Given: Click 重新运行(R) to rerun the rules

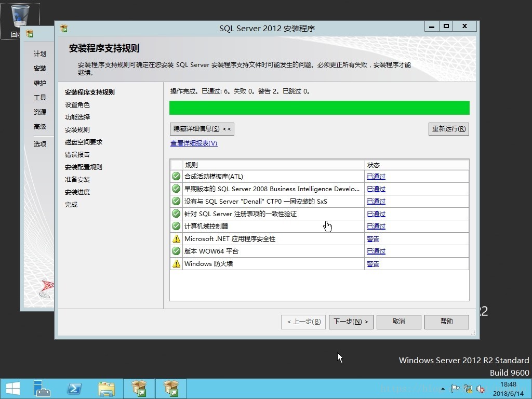Looking at the screenshot, I should (x=448, y=129).
